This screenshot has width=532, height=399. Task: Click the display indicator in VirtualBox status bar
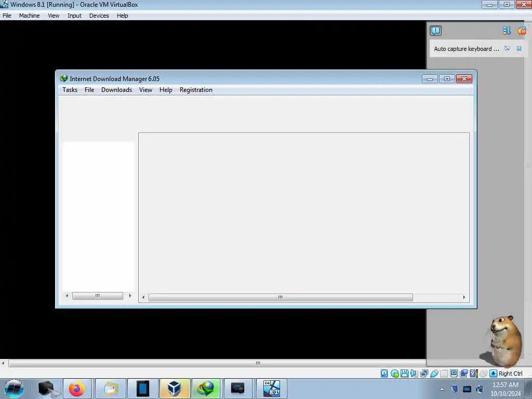[x=454, y=374]
